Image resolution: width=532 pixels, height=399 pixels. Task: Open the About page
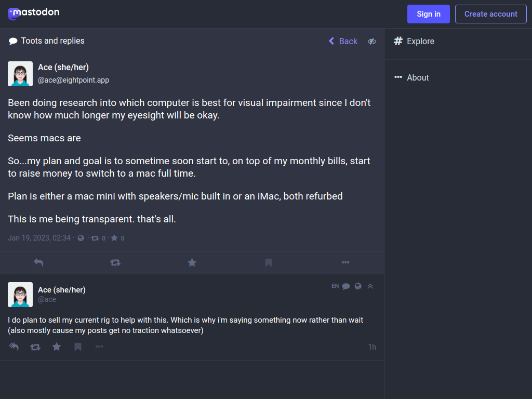tap(411, 78)
